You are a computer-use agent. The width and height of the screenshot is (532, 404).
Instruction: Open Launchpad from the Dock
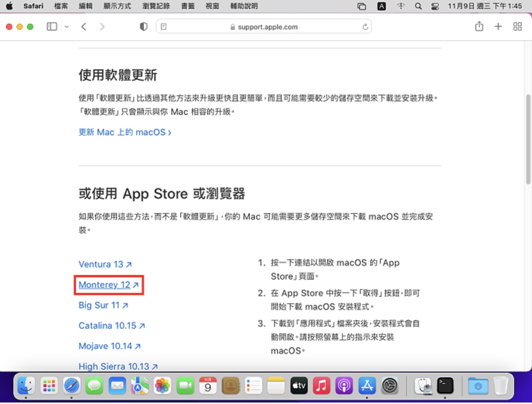[x=49, y=386]
